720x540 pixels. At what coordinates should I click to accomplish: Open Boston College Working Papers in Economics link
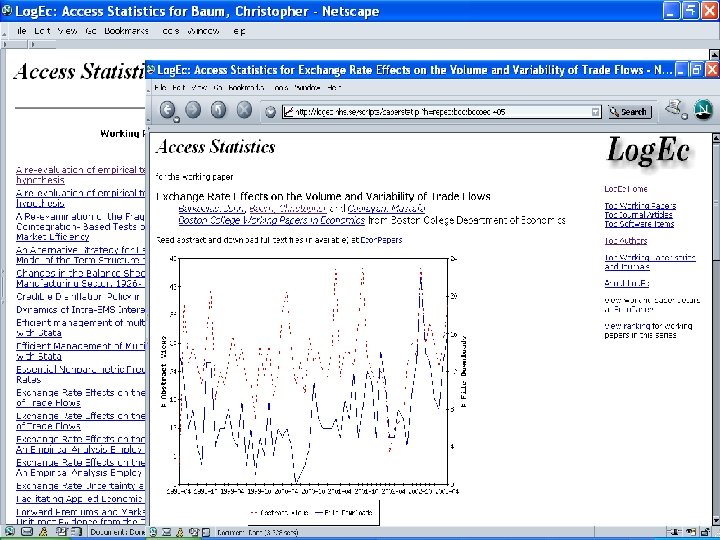pos(271,220)
